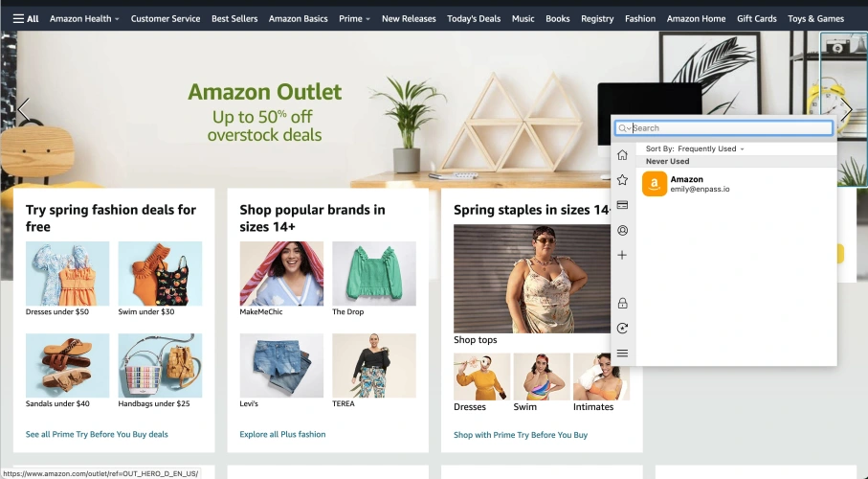Go to previous hero banner slide
This screenshot has width=868, height=479.
tap(23, 110)
